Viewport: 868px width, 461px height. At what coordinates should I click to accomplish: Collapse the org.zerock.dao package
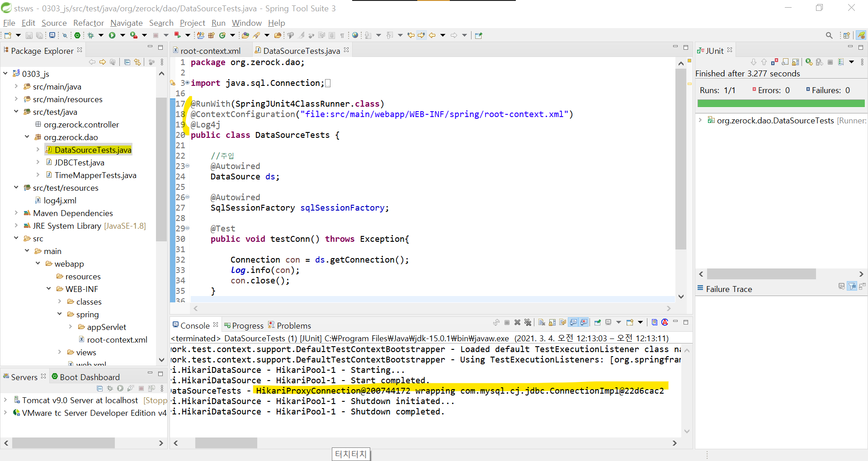tap(27, 137)
